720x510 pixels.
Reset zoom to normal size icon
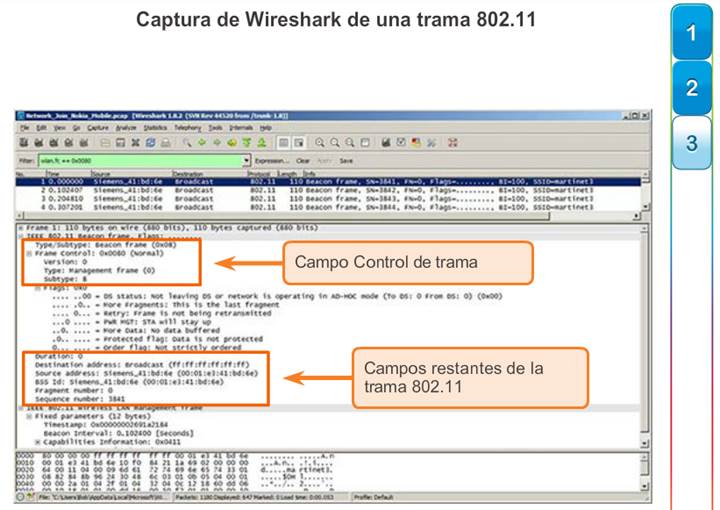point(350,143)
